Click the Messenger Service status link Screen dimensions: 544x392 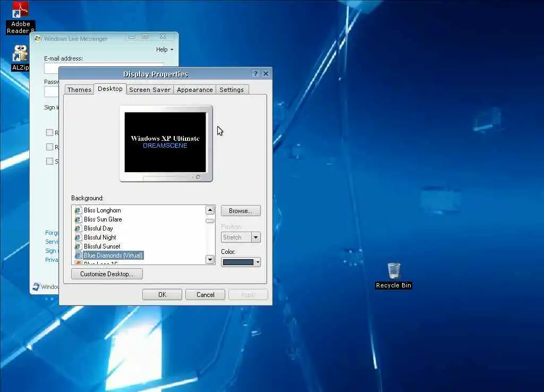point(52,242)
